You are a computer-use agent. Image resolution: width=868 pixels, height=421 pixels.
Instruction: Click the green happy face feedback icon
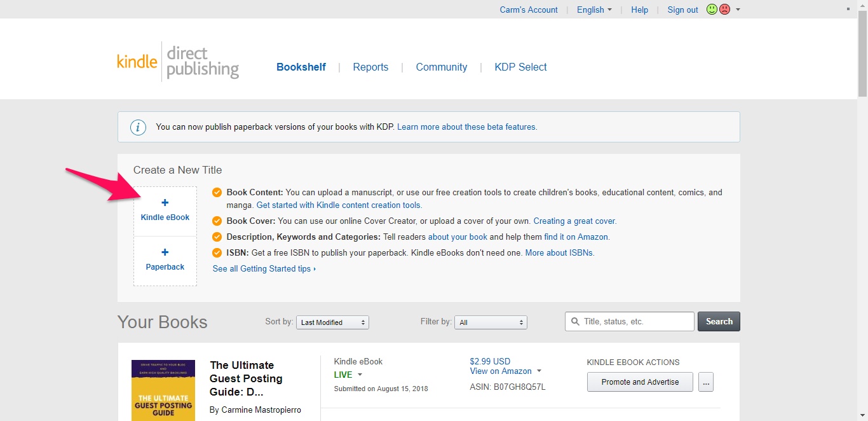[712, 10]
